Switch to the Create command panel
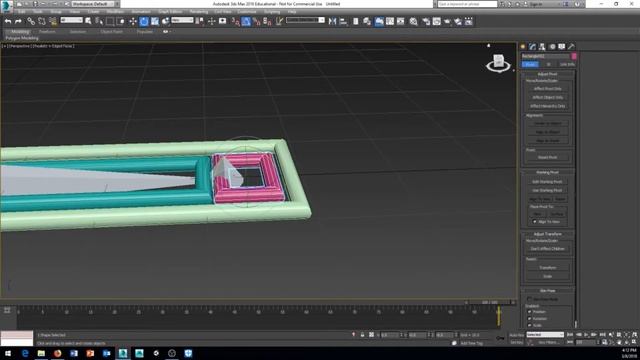Screen dimensions: 640x360 [522, 47]
